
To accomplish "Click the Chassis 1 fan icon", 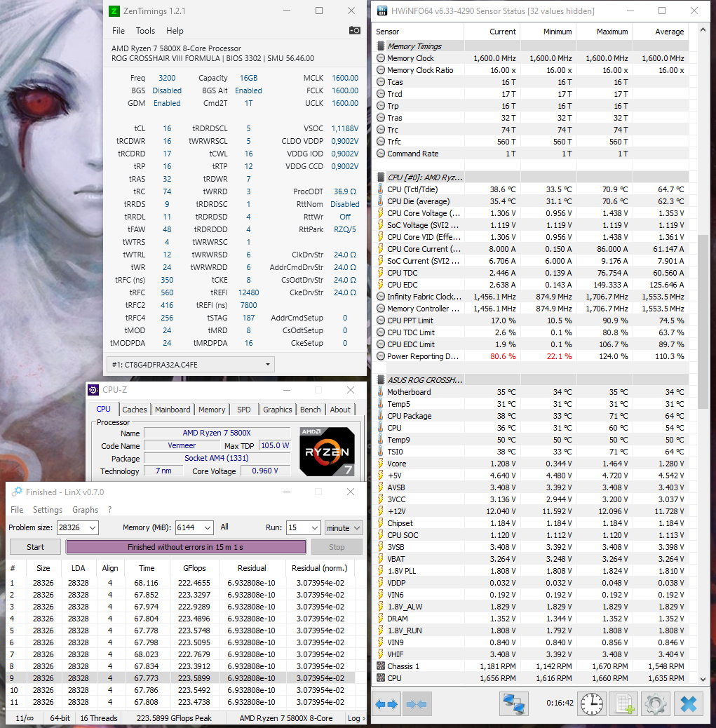I will [381, 666].
